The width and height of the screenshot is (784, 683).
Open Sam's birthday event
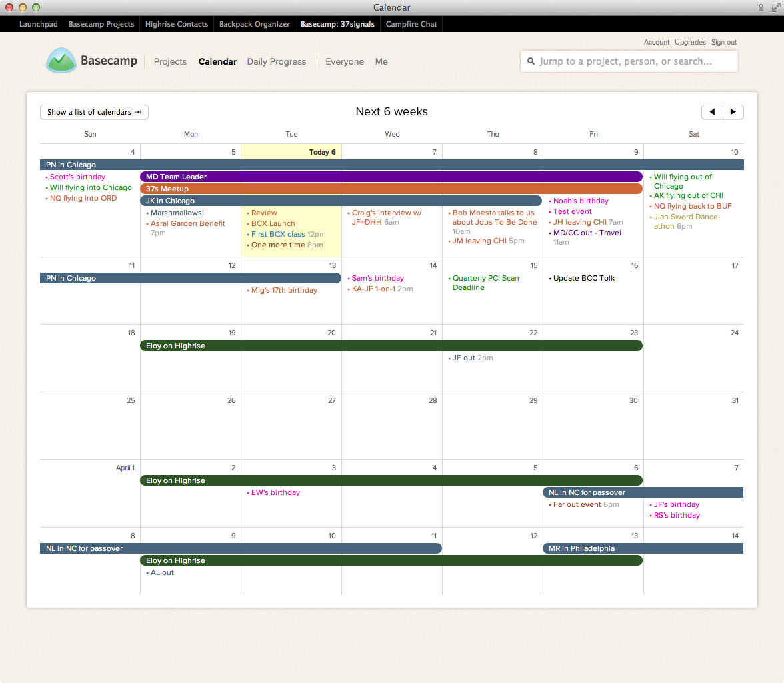click(x=377, y=278)
